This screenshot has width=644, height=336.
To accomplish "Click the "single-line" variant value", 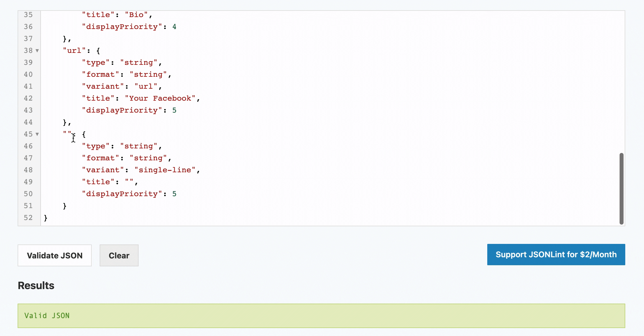I will 165,170.
